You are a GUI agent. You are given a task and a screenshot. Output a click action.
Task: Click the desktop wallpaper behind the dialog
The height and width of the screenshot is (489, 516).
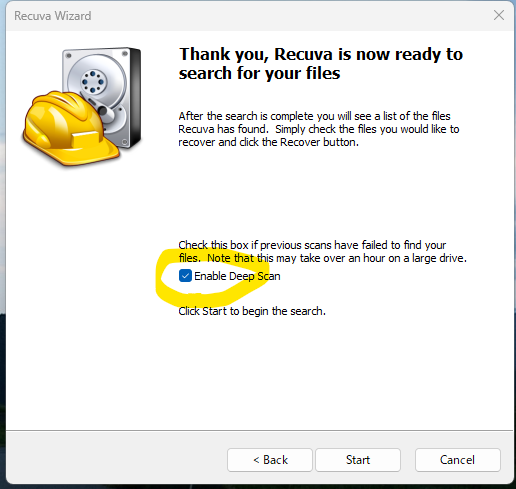(2, 233)
